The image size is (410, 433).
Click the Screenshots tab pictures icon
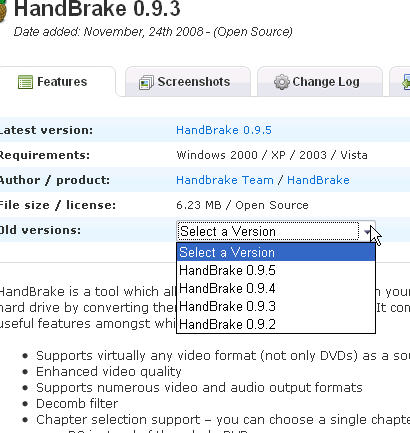click(x=146, y=82)
